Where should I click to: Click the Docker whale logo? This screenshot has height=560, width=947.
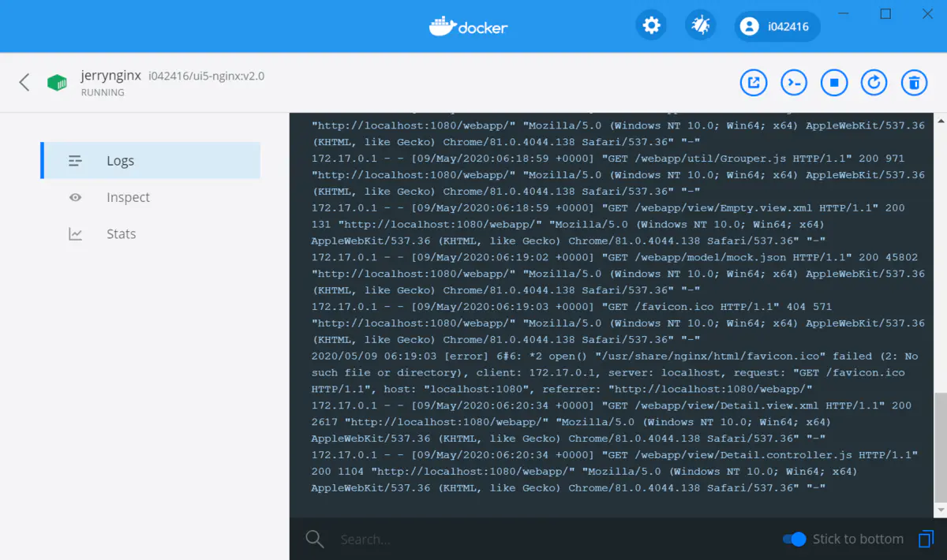tap(442, 24)
